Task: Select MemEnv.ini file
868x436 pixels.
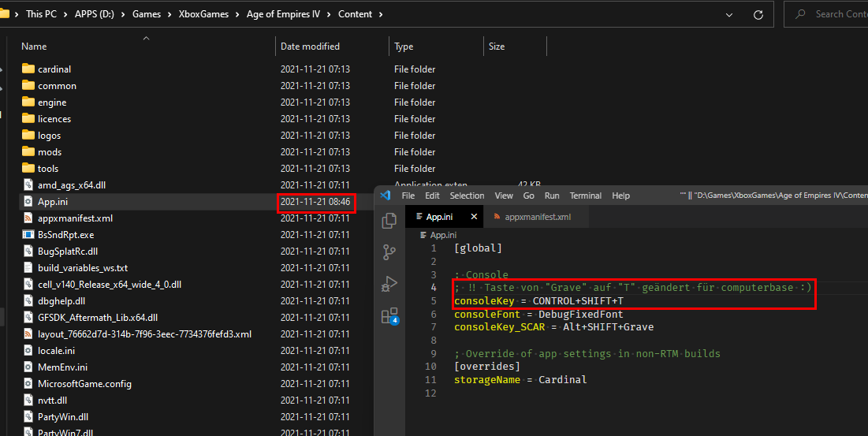Action: [x=62, y=367]
